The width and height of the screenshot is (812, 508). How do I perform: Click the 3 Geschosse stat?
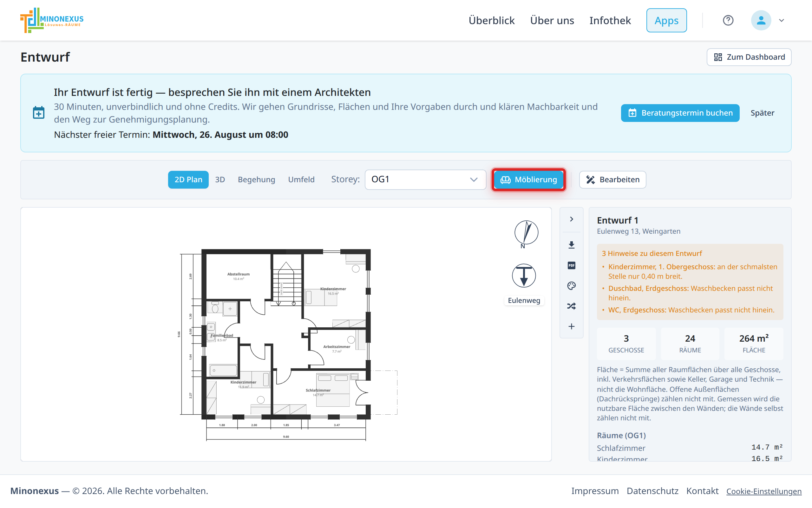pos(626,344)
